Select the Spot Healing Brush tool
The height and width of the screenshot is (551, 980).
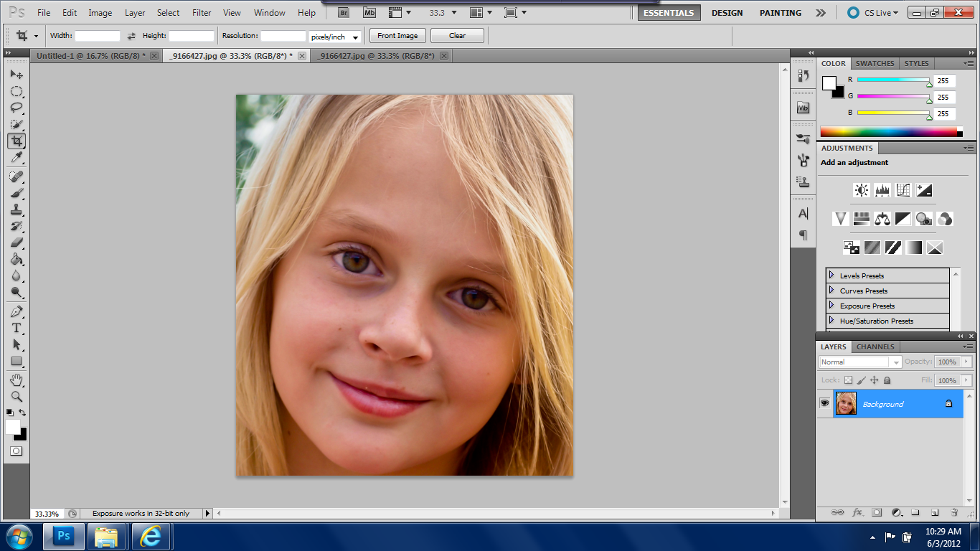pos(17,176)
